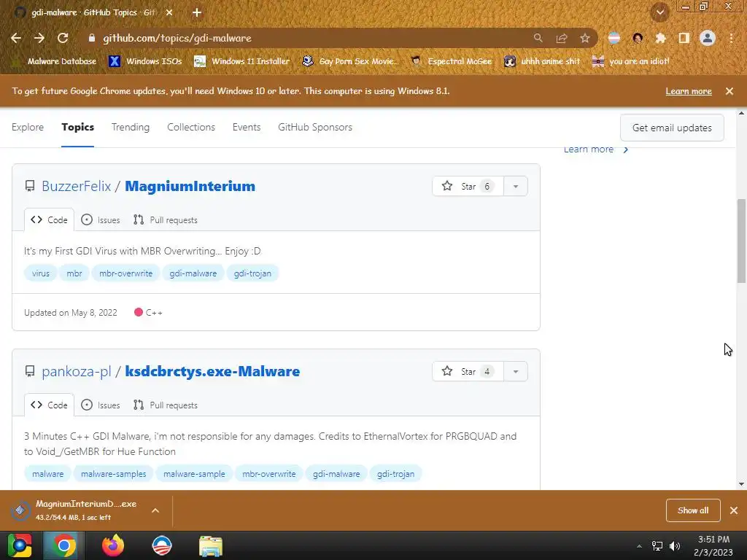Open 'you are an idiot!' bookmark
This screenshot has height=560, width=747.
pyautogui.click(x=631, y=61)
